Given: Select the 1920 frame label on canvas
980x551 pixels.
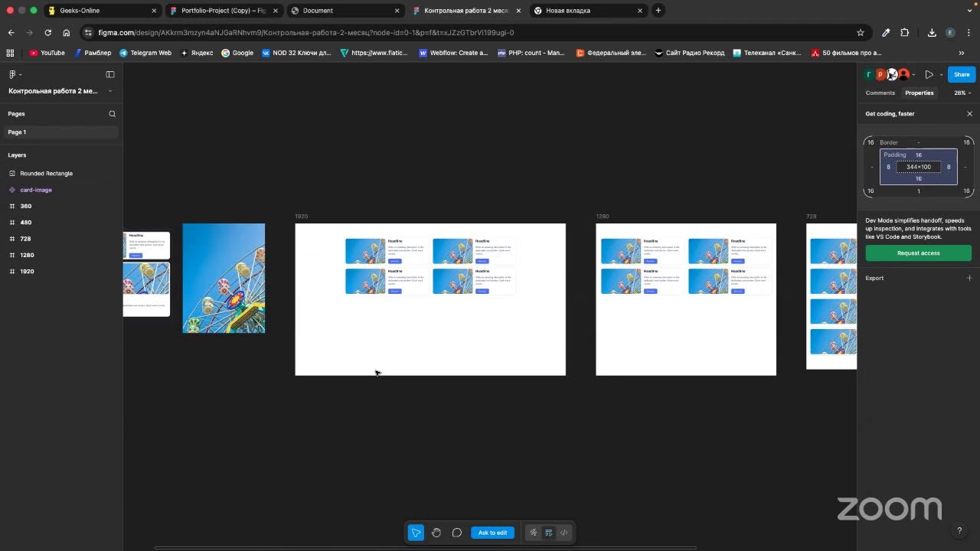Looking at the screenshot, I should click(302, 217).
